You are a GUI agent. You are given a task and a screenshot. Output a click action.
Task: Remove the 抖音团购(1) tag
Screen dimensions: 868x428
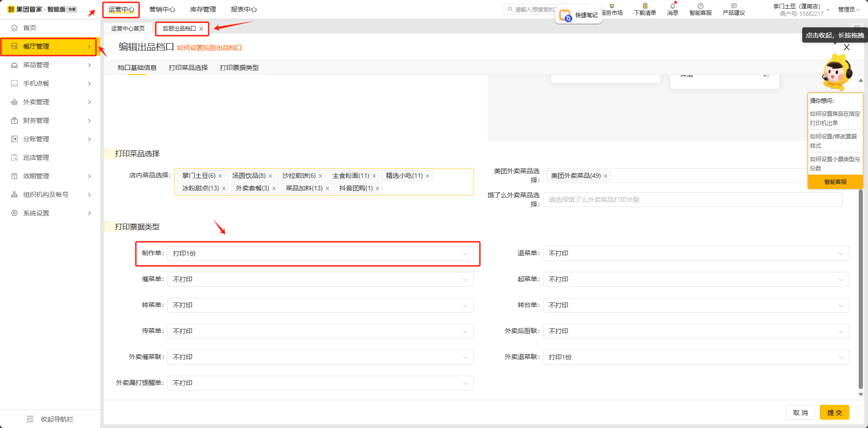[x=377, y=189]
